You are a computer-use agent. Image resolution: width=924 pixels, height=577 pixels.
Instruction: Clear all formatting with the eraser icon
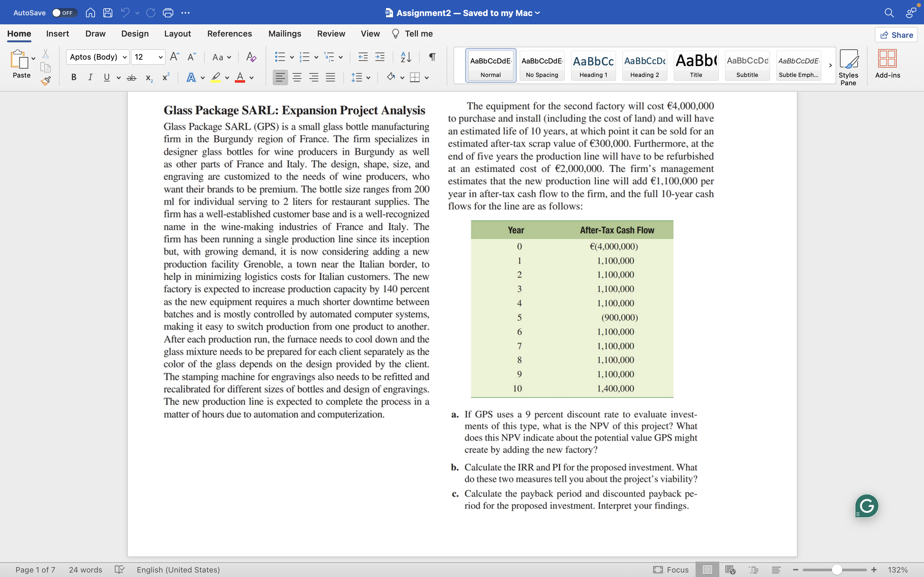coord(251,57)
